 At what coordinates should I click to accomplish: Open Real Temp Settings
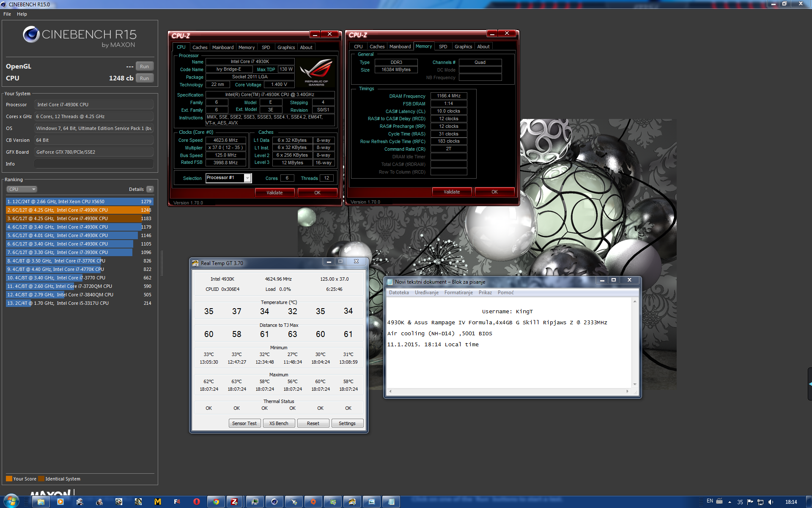[x=347, y=423]
